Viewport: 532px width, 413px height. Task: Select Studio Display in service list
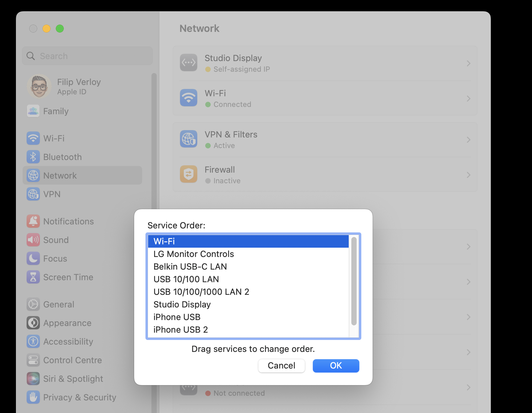click(x=248, y=304)
